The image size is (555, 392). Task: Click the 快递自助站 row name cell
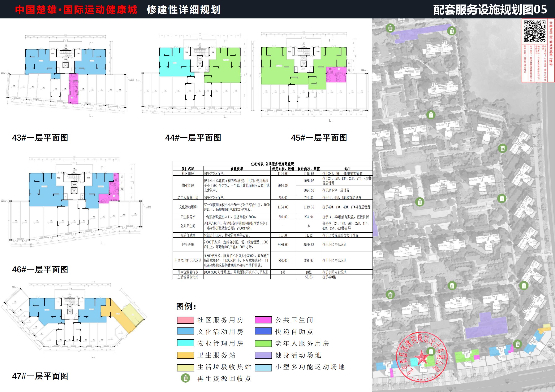[188, 235]
